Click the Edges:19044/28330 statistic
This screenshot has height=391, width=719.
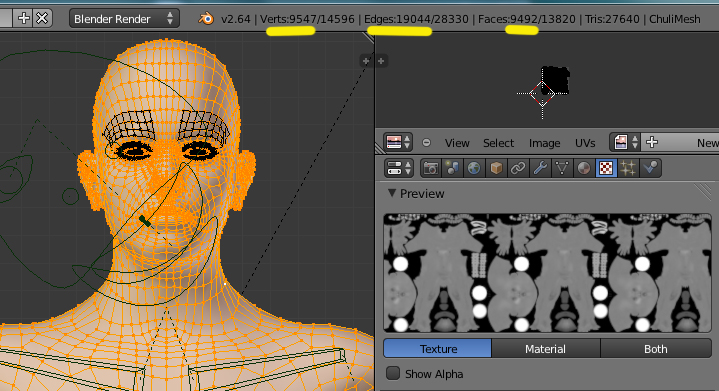pos(416,19)
